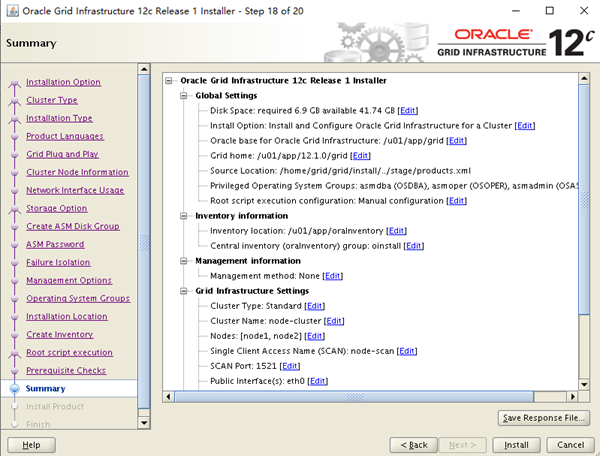Click the Save Response File button
This screenshot has width=600, height=456.
coord(544,418)
